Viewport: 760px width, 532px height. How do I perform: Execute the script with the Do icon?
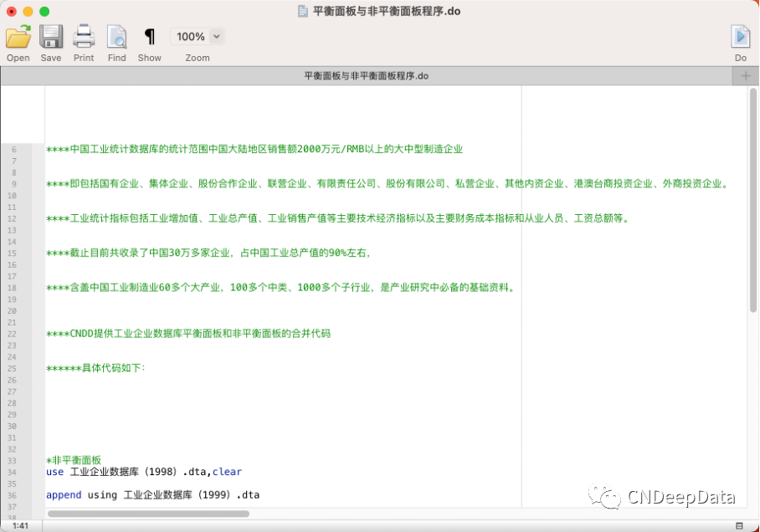740,37
